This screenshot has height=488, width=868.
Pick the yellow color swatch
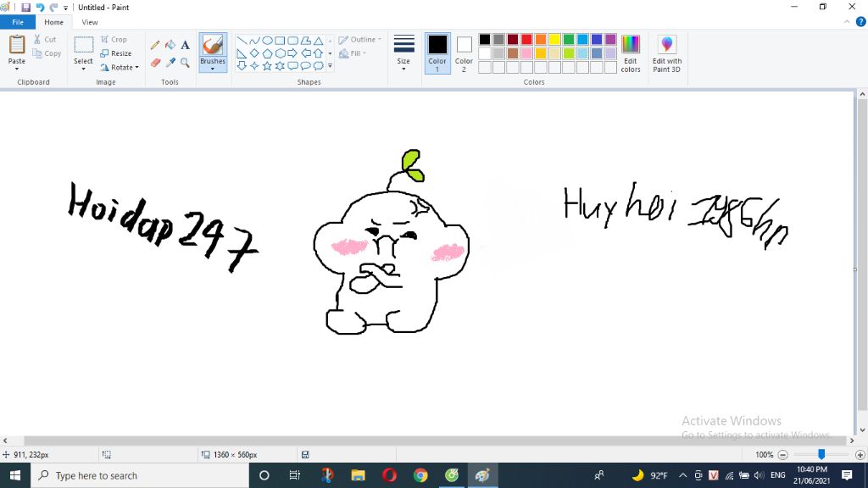pos(554,39)
